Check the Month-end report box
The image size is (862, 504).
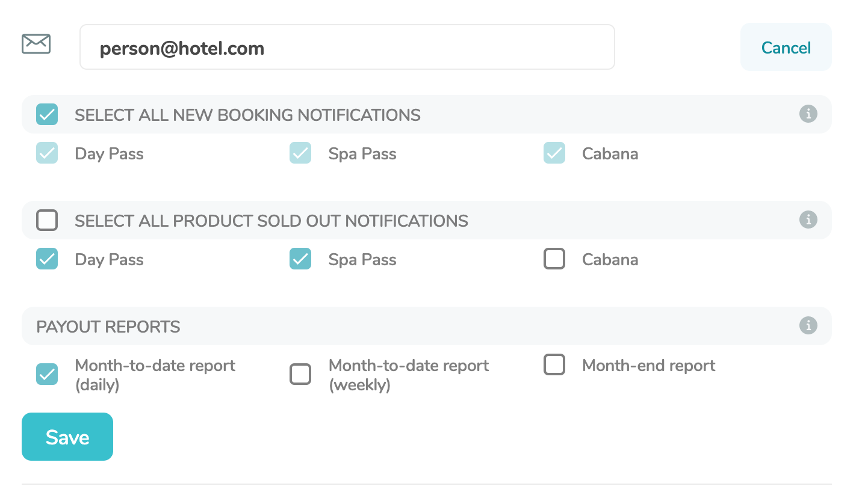click(x=554, y=365)
